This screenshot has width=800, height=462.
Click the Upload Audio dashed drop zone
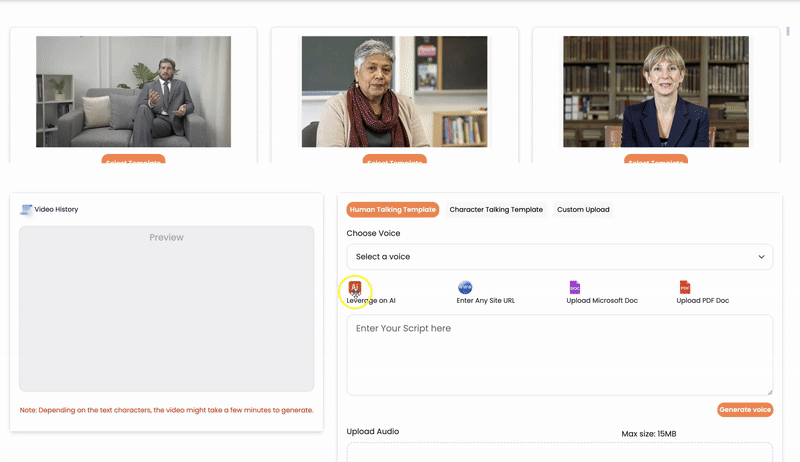coord(559,452)
